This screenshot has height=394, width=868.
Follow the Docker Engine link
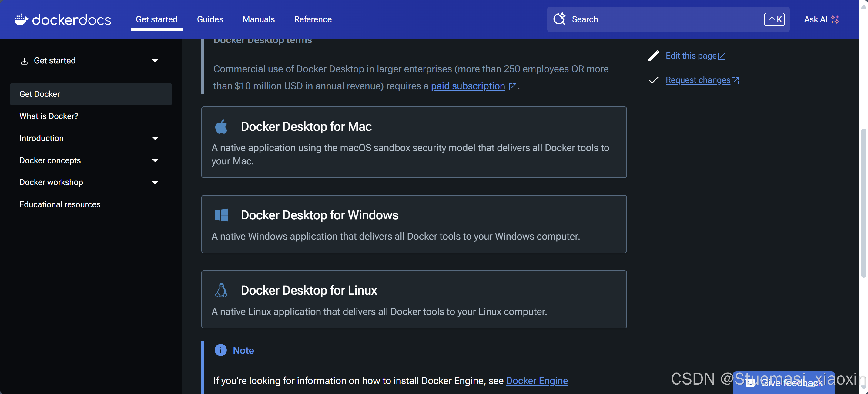point(537,381)
